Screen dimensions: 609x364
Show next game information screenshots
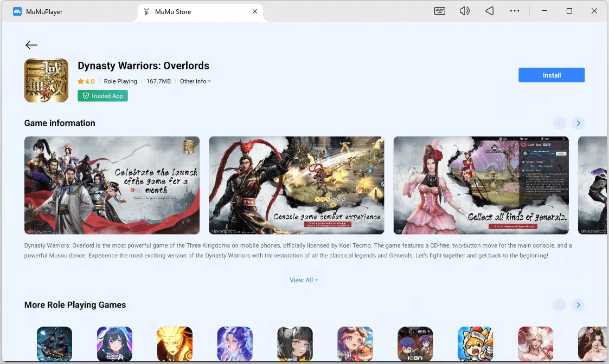578,123
